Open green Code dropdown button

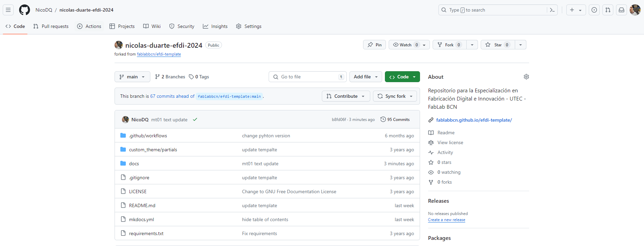pos(402,77)
